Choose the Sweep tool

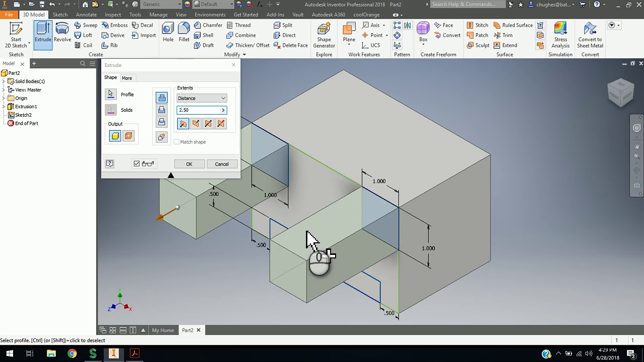[86, 25]
